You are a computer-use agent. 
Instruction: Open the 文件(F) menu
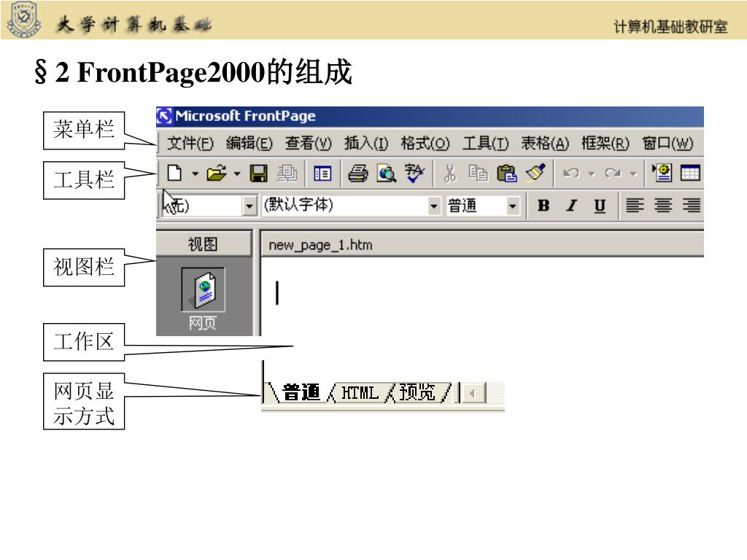click(x=190, y=143)
